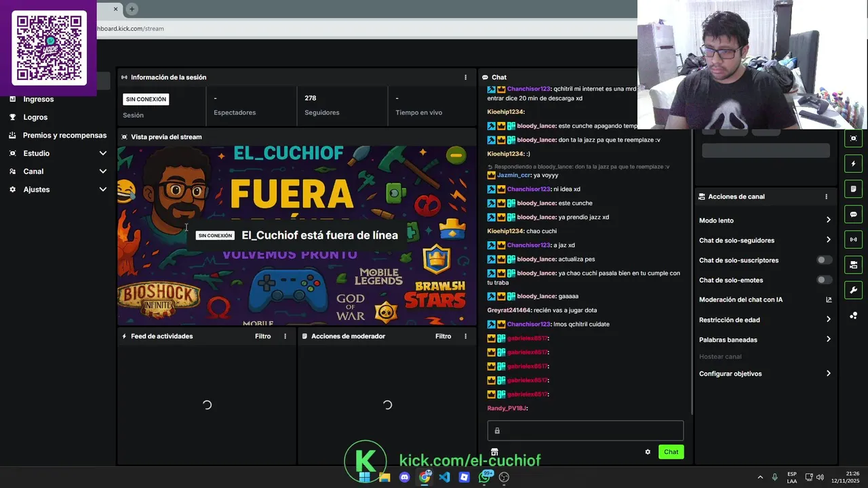
Task: Click the new tab plus button
Action: [132, 9]
